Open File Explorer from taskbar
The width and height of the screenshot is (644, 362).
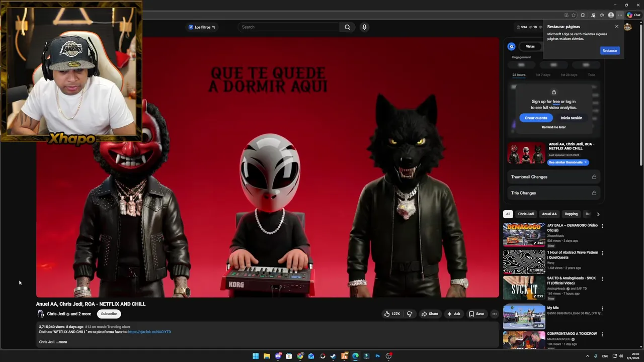[x=267, y=356]
